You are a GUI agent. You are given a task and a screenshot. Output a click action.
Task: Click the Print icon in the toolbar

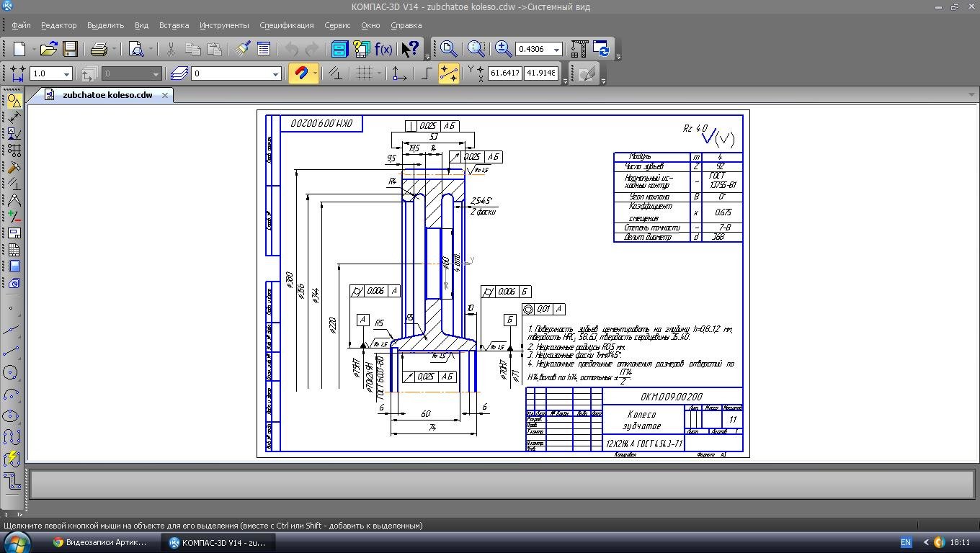[x=99, y=49]
